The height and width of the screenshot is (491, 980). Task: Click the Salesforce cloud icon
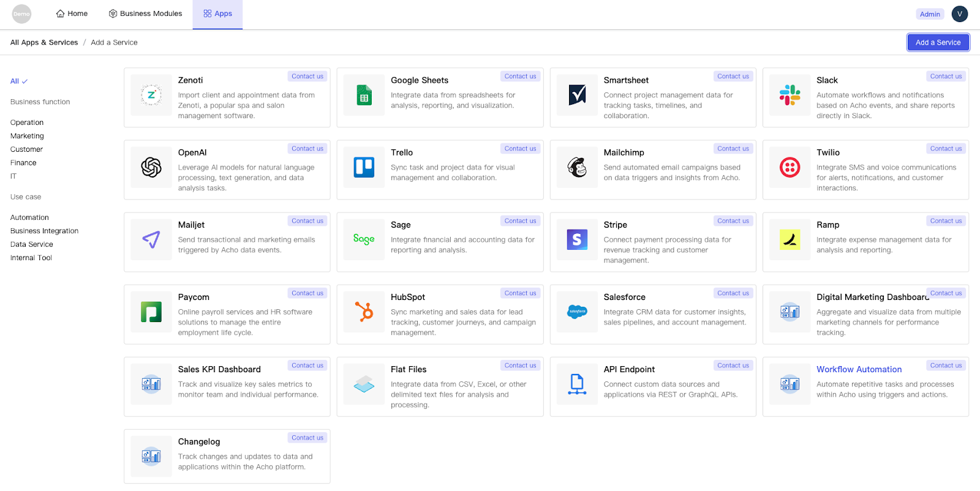tap(577, 312)
